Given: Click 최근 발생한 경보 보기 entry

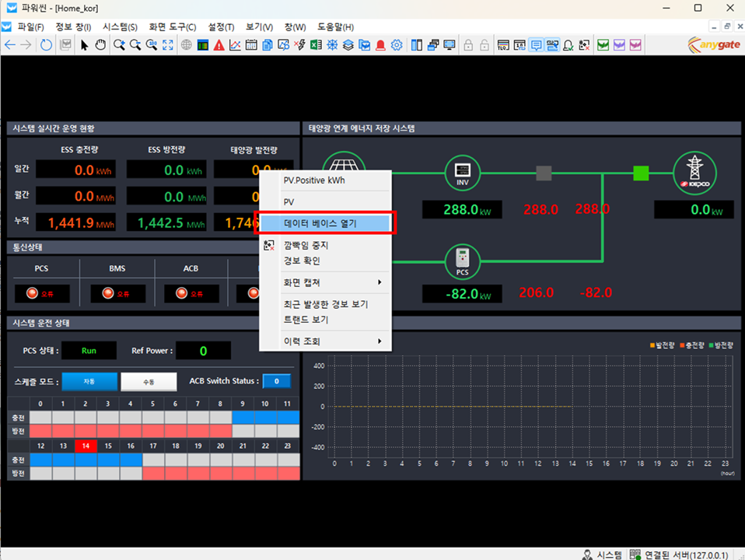Looking at the screenshot, I should (x=325, y=304).
